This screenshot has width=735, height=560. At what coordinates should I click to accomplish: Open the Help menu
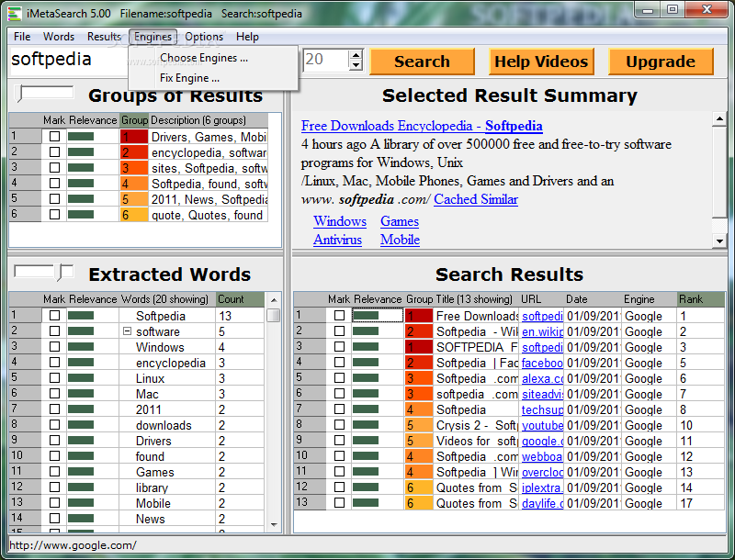point(247,37)
